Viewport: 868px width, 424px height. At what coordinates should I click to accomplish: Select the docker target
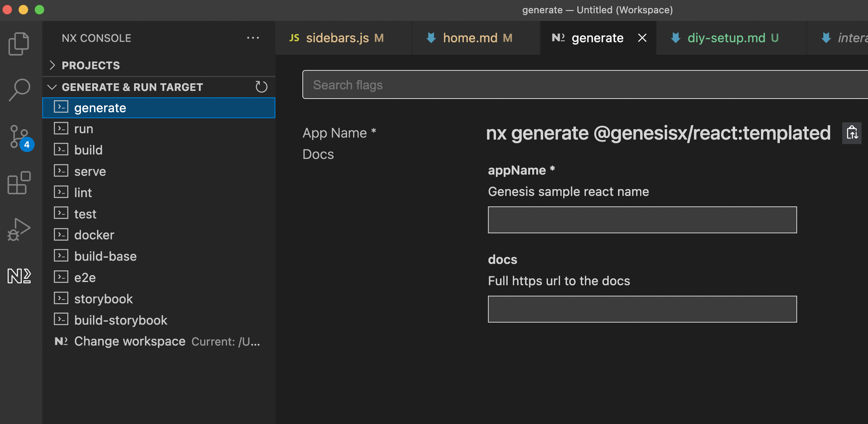(x=159, y=235)
